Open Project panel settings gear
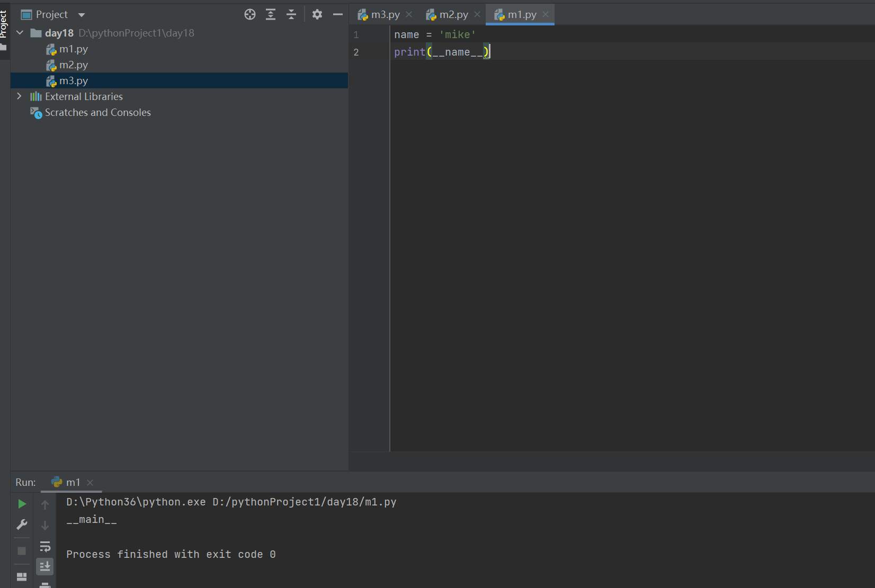 317,15
